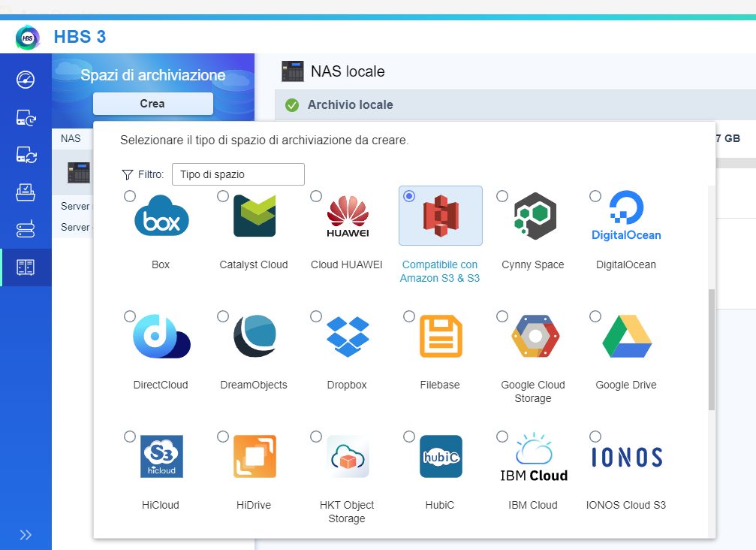
Task: Click the HBS 3 app logo
Action: [28, 37]
